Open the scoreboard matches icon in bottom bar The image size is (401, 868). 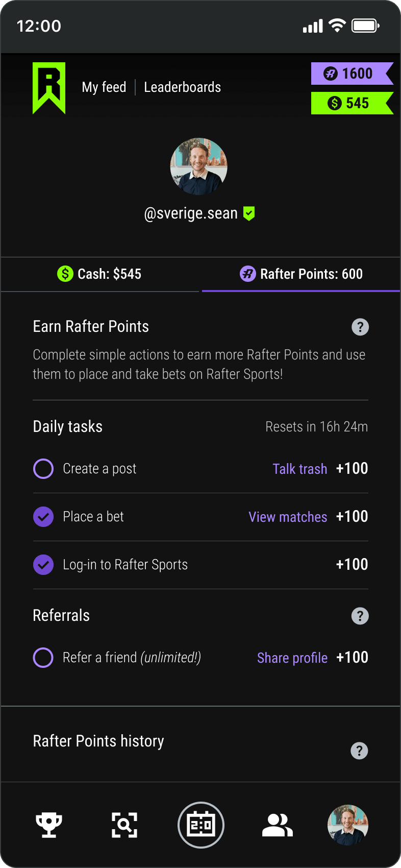(x=201, y=825)
